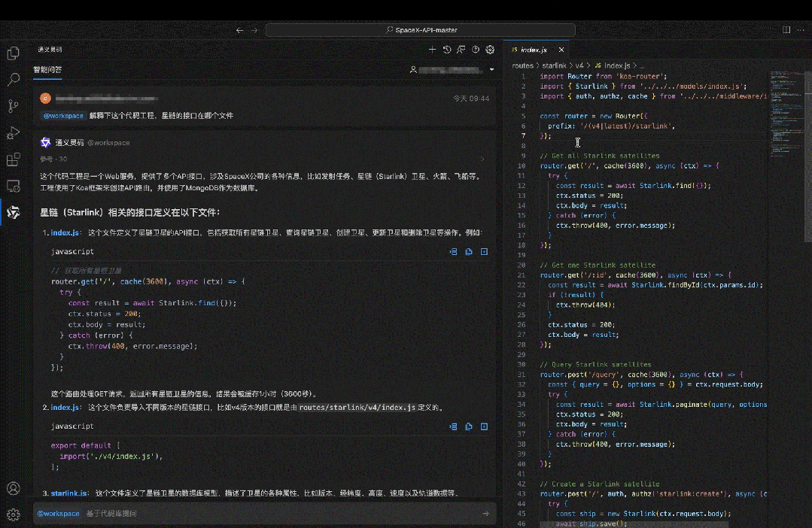
Task: Open the Manage gear in activity bar
Action: [x=14, y=514]
